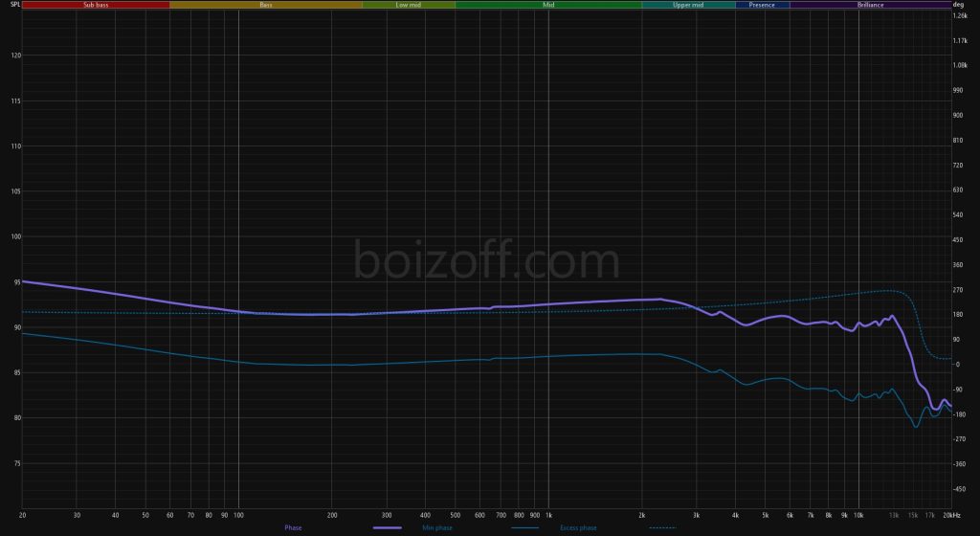The height and width of the screenshot is (536, 980).
Task: Select the Brilliance frequency band
Action: (871, 5)
